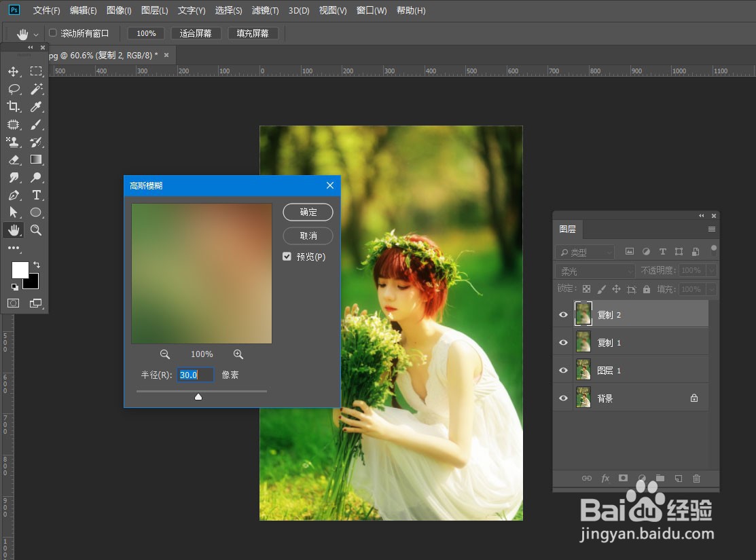Click the 100% zoom button
Viewport: 756px width, 560px height.
click(146, 33)
